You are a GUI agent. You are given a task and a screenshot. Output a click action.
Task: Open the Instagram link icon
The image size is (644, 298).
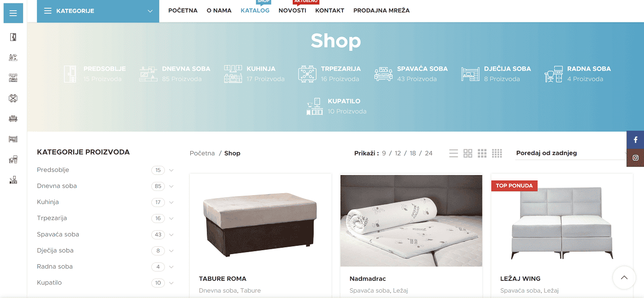pyautogui.click(x=635, y=158)
